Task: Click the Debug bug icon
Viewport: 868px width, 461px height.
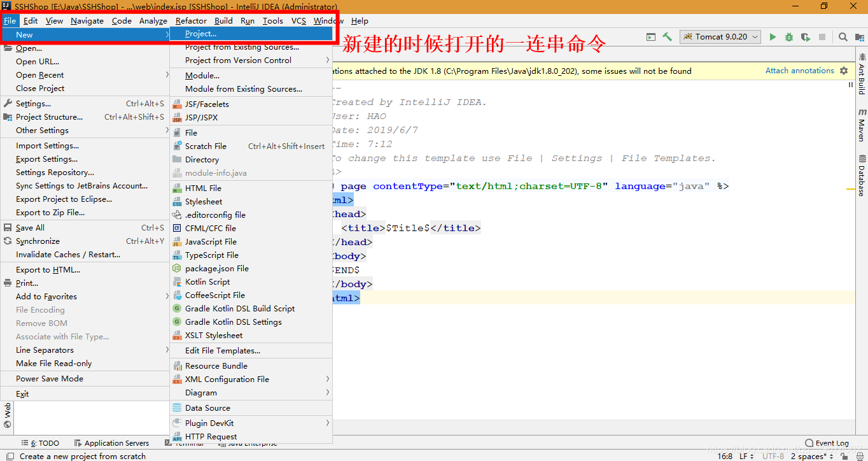Action: pyautogui.click(x=789, y=37)
